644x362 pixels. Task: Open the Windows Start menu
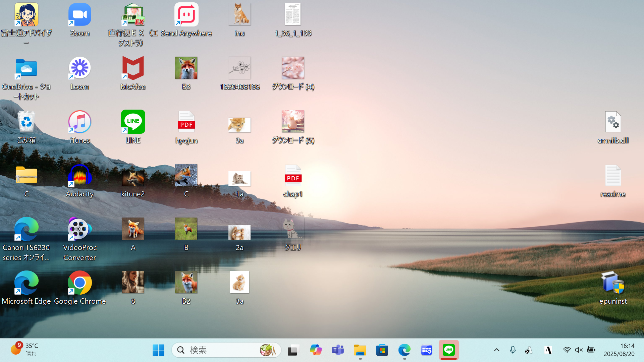pyautogui.click(x=158, y=350)
